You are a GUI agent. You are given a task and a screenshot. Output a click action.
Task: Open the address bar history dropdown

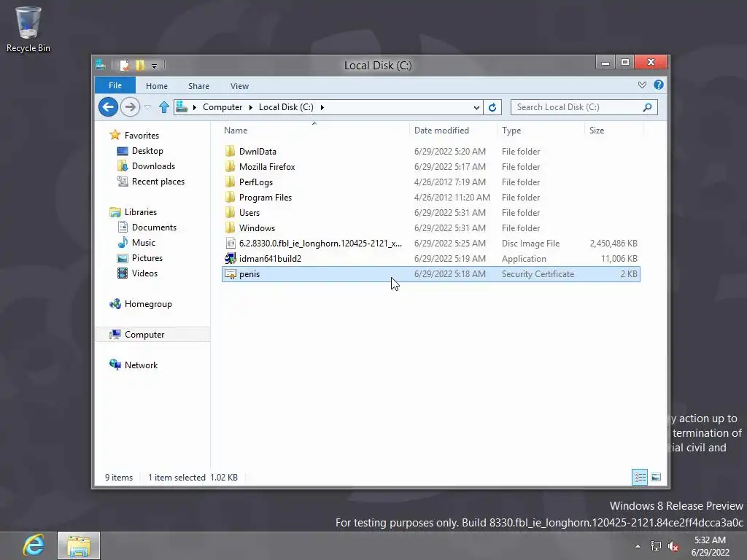476,107
